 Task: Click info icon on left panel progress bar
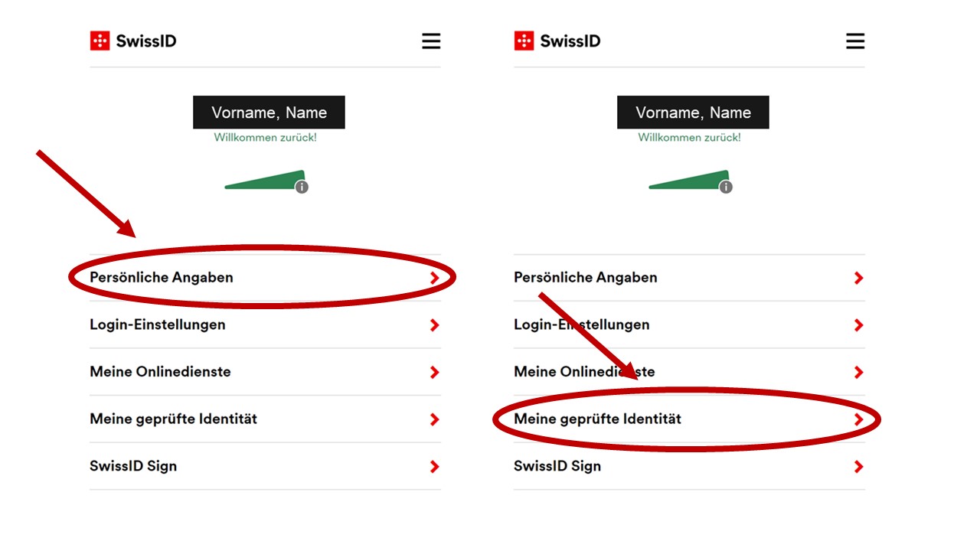(x=302, y=187)
